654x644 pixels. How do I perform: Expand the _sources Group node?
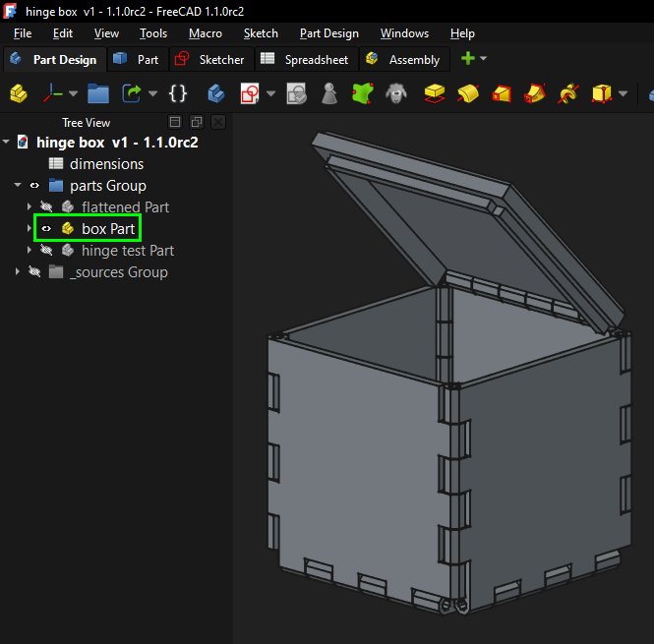pos(18,271)
